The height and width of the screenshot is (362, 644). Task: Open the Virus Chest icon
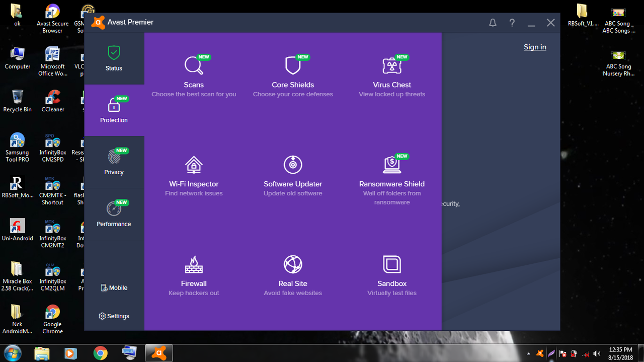pos(391,65)
